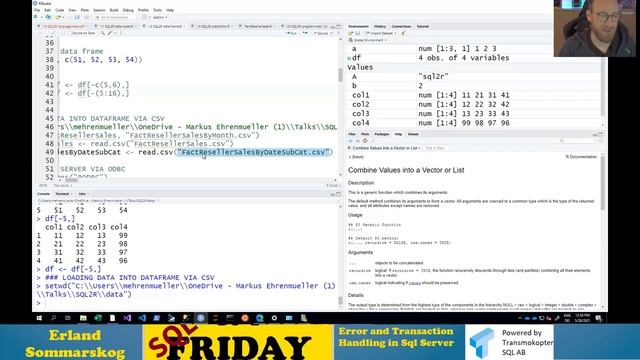Click the load workspace icon in Environment pane

[x=351, y=33]
